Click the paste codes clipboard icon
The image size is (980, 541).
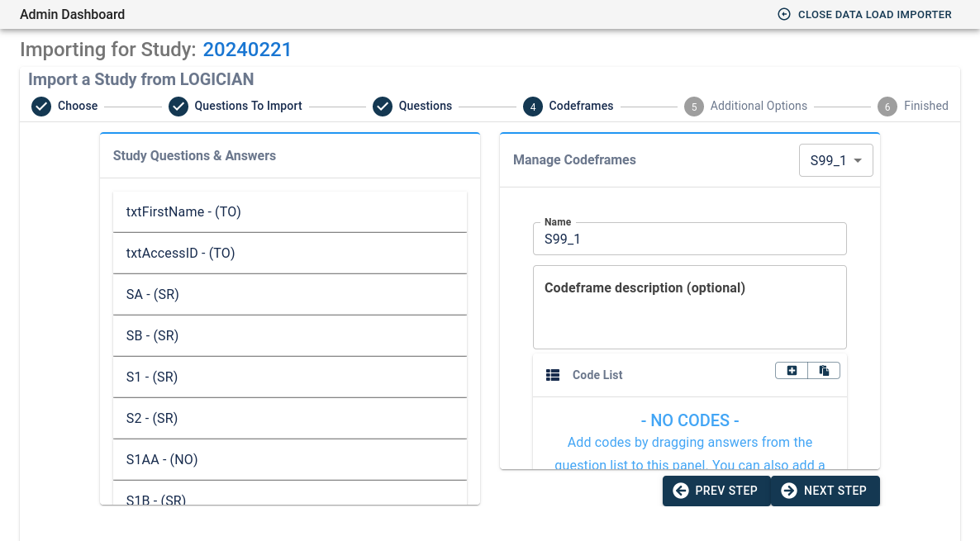tap(824, 371)
